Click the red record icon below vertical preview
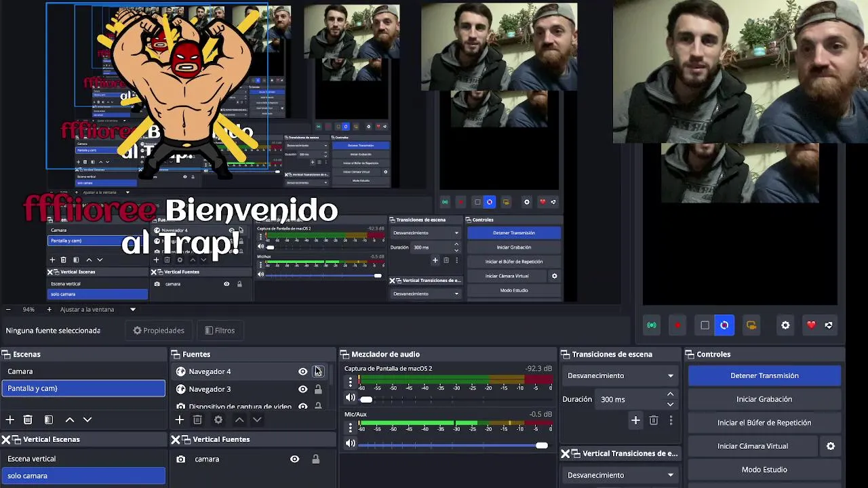 click(x=677, y=325)
